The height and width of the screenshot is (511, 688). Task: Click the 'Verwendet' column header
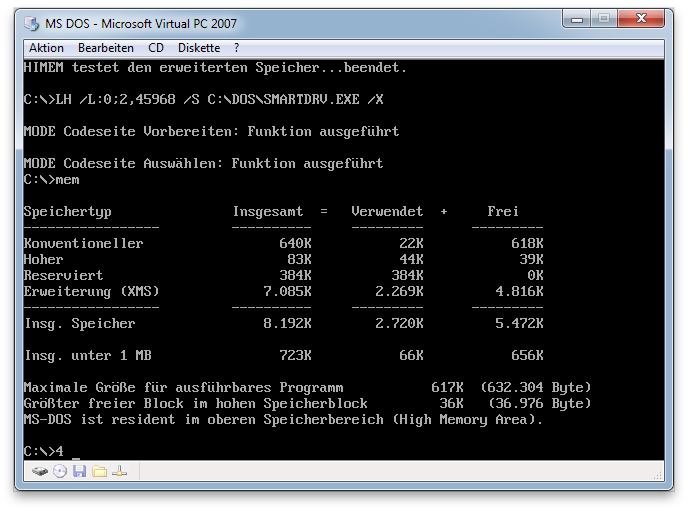(387, 211)
